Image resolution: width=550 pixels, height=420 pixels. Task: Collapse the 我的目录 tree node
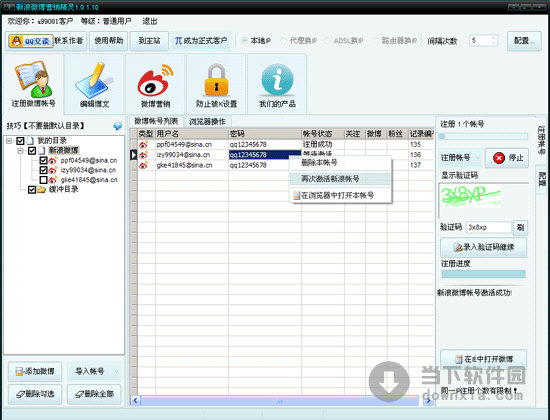9,141
